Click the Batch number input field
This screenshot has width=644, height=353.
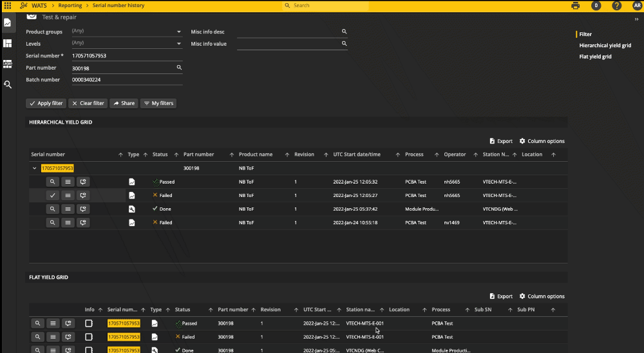[126, 80]
